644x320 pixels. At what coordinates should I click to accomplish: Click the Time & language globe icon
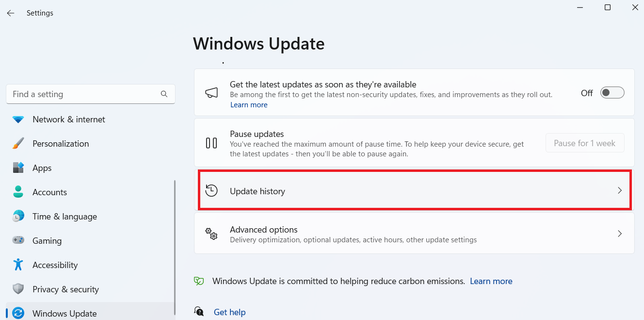click(18, 217)
